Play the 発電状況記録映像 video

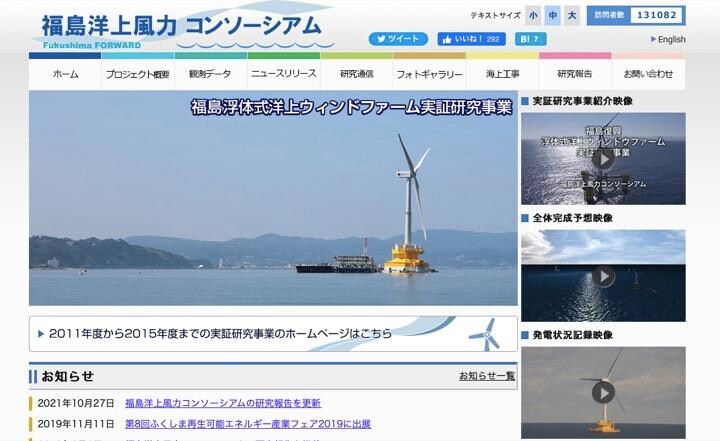603,393
